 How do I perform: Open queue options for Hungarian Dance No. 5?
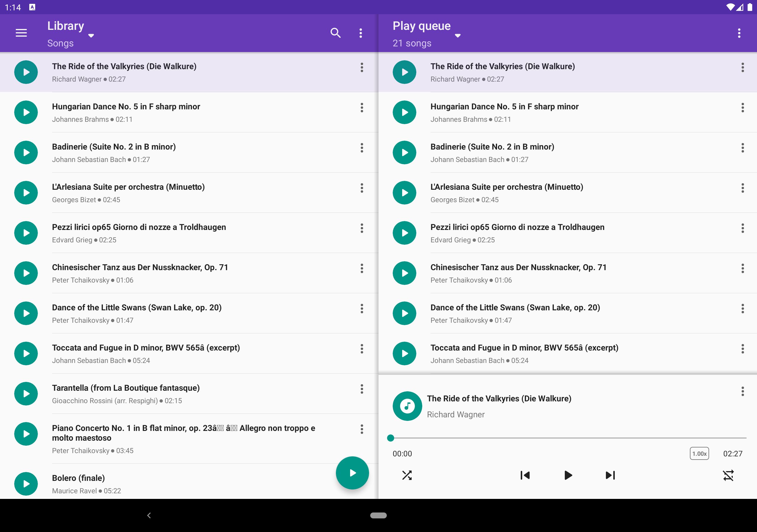(x=743, y=108)
